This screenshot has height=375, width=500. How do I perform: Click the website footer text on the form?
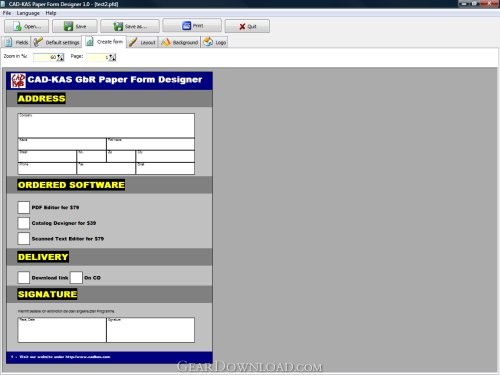point(65,357)
